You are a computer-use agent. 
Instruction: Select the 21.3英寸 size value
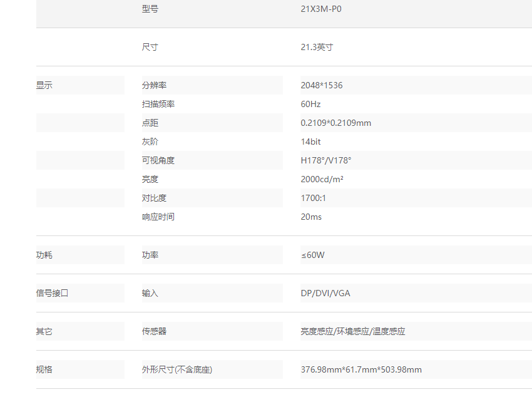pyautogui.click(x=317, y=47)
